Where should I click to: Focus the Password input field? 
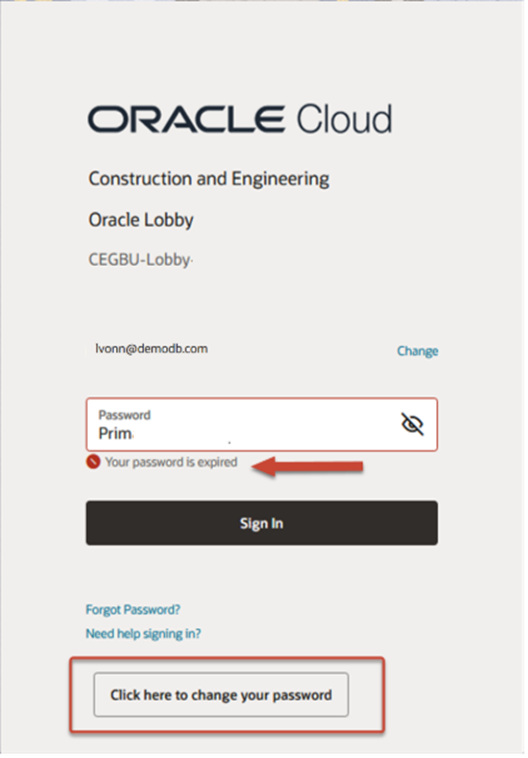click(262, 424)
